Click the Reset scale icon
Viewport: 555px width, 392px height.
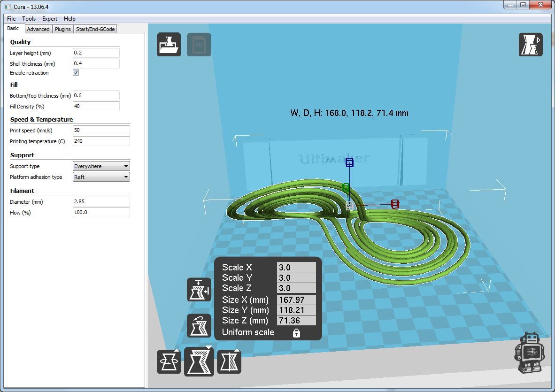[199, 325]
